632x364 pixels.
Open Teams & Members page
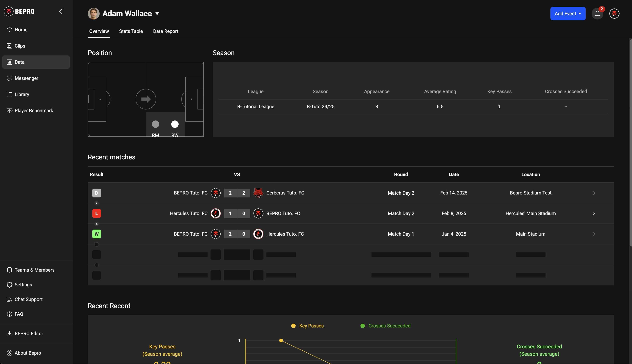35,270
